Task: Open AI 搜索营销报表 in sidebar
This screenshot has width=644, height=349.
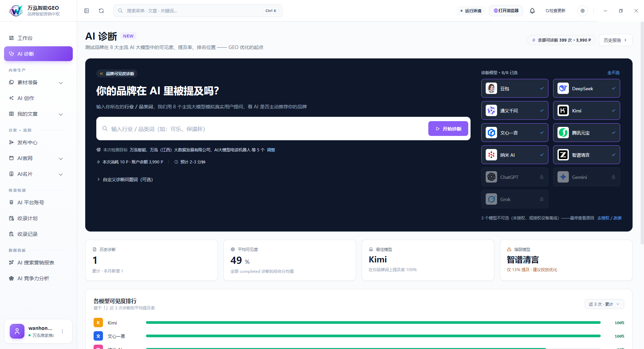Action: pos(38,262)
